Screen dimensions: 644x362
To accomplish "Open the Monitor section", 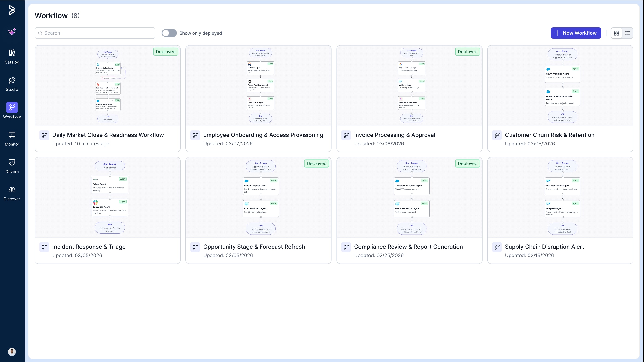I will point(12,139).
